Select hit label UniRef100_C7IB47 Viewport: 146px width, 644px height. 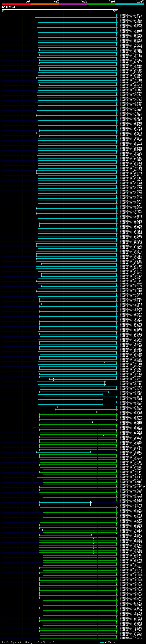pyautogui.click(x=131, y=600)
